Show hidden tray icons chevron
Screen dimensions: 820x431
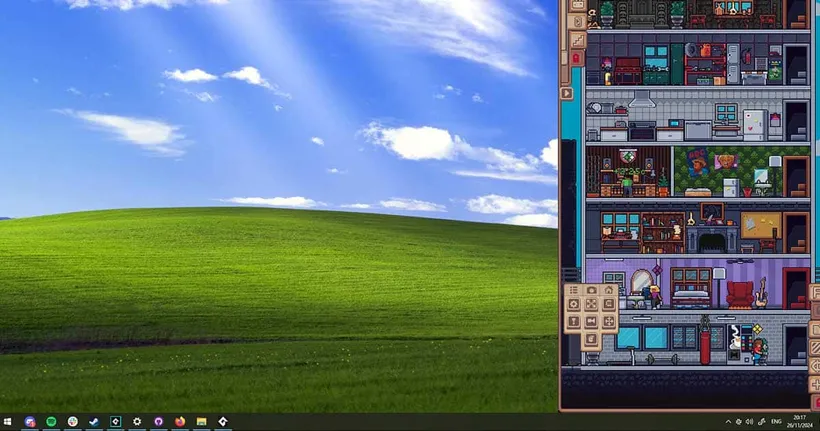728,422
